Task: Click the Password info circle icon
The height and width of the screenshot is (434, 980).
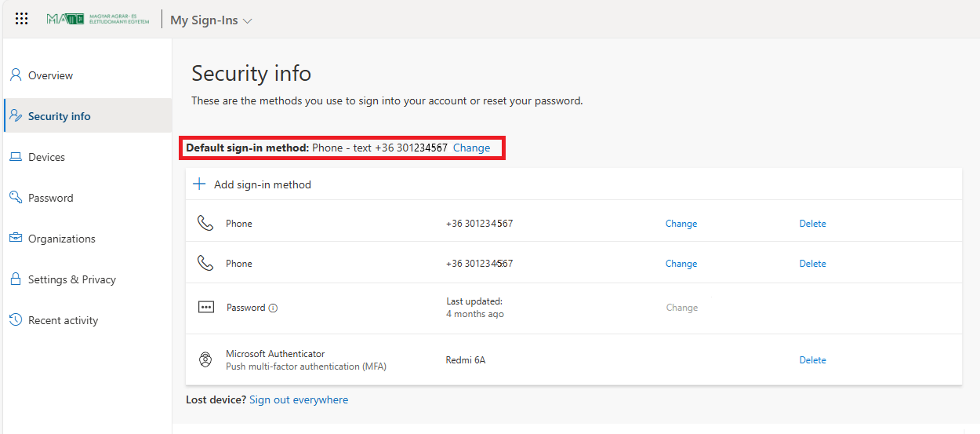Action: point(273,308)
